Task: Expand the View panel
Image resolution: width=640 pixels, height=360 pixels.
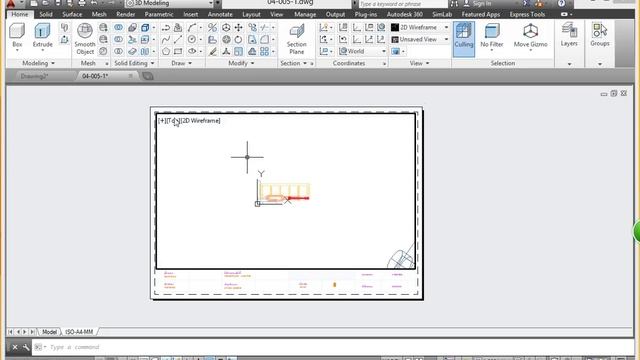Action: 420,63
